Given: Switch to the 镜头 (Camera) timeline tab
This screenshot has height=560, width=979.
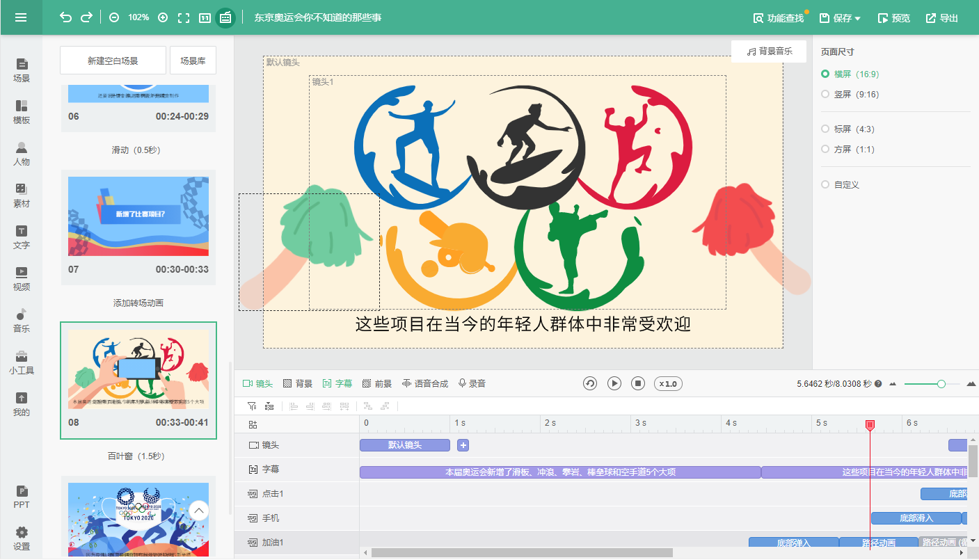Looking at the screenshot, I should tap(257, 383).
